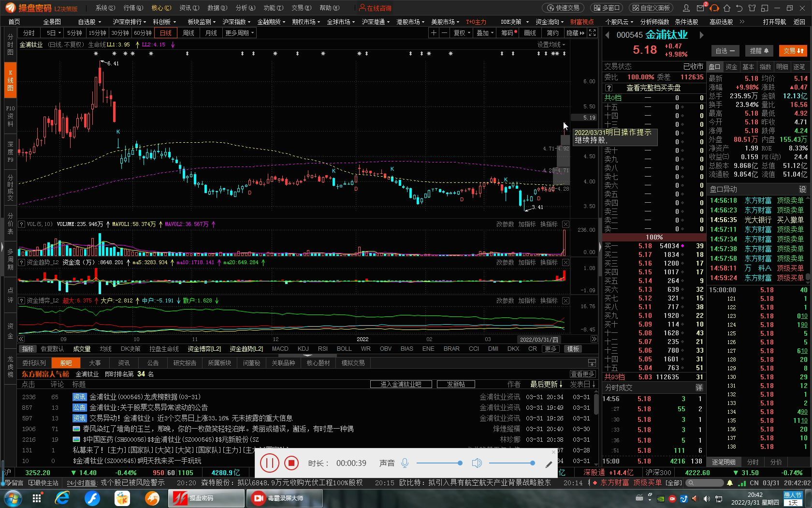The width and height of the screenshot is (812, 508).
Task: Go to home via the house icon
Action: coord(726,8)
